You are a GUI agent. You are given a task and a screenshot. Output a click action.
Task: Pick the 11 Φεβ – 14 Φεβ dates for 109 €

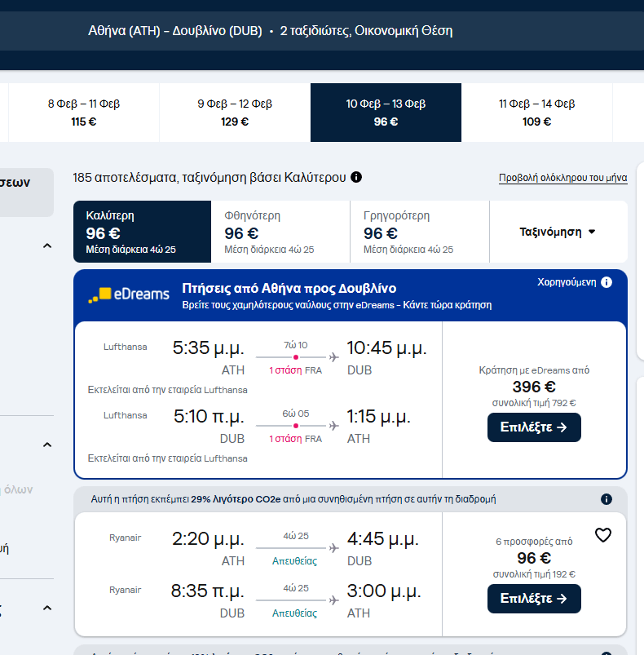(x=536, y=113)
